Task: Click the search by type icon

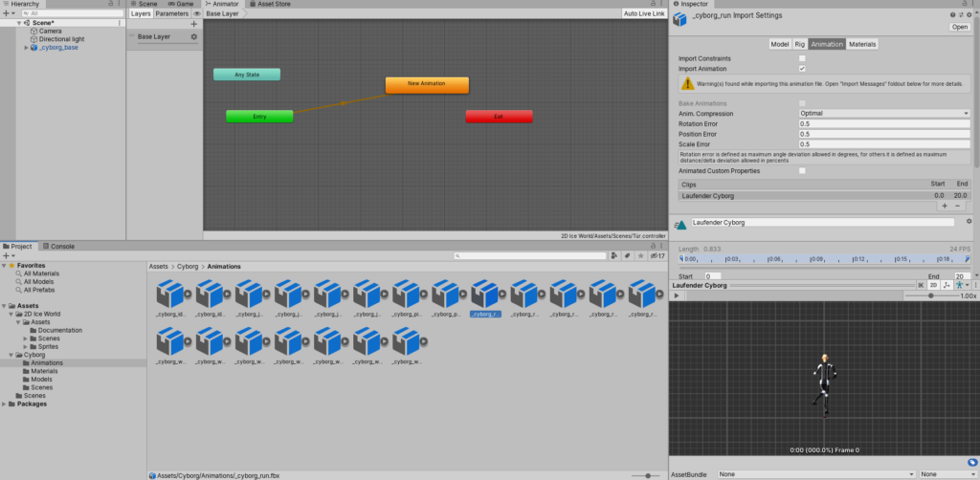Action: 612,256
